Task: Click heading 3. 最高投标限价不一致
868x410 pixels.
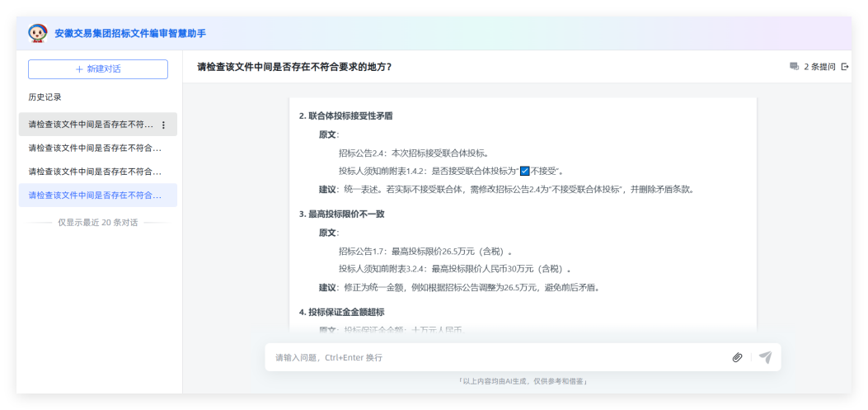Action: coord(341,214)
